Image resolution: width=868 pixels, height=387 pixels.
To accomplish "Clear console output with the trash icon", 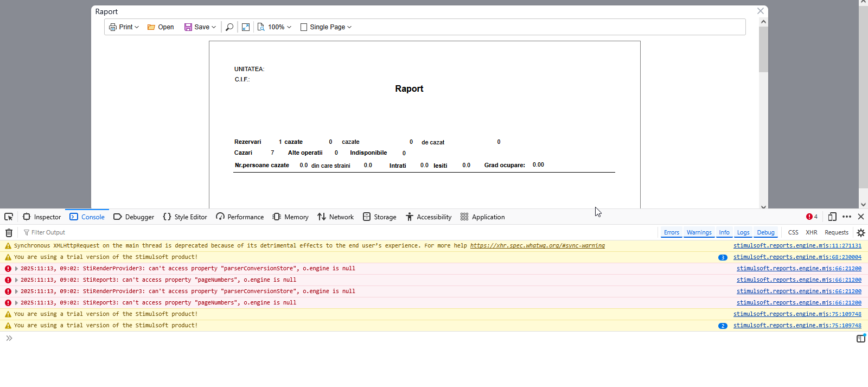I will pos(9,233).
